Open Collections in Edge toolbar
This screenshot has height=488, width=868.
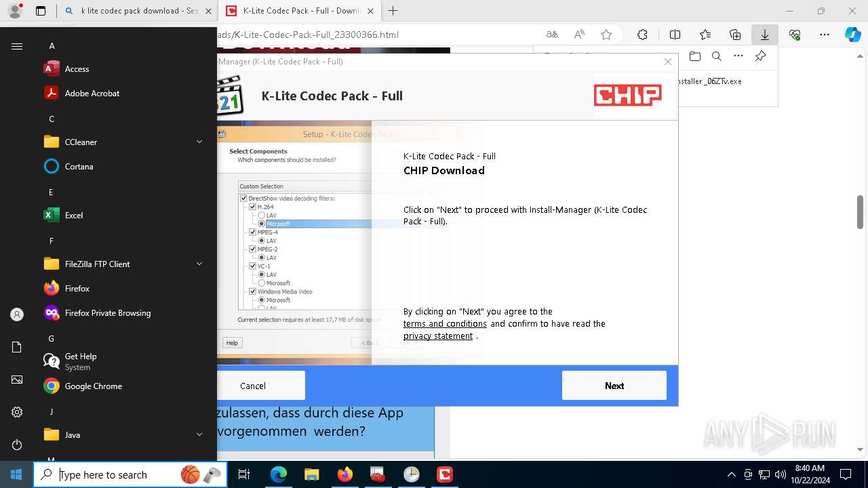click(x=735, y=35)
